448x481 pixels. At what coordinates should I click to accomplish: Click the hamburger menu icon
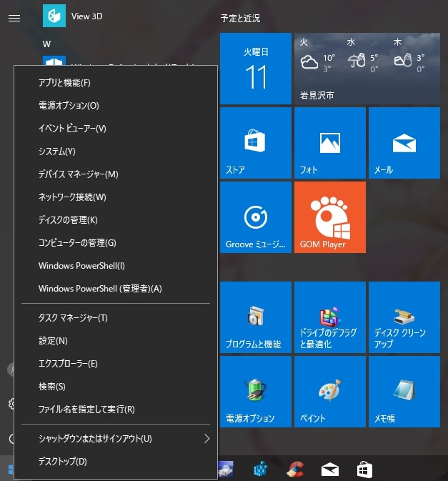pyautogui.click(x=14, y=19)
